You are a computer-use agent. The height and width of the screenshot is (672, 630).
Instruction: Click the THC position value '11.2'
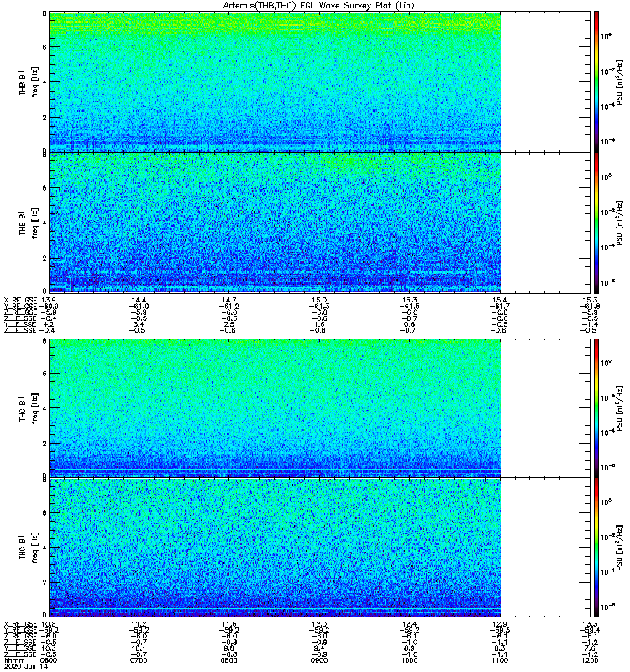pos(139,624)
